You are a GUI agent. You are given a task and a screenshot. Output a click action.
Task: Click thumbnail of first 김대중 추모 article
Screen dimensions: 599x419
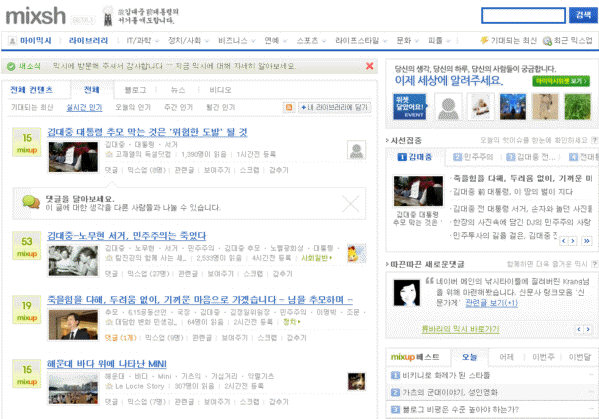(x=73, y=157)
